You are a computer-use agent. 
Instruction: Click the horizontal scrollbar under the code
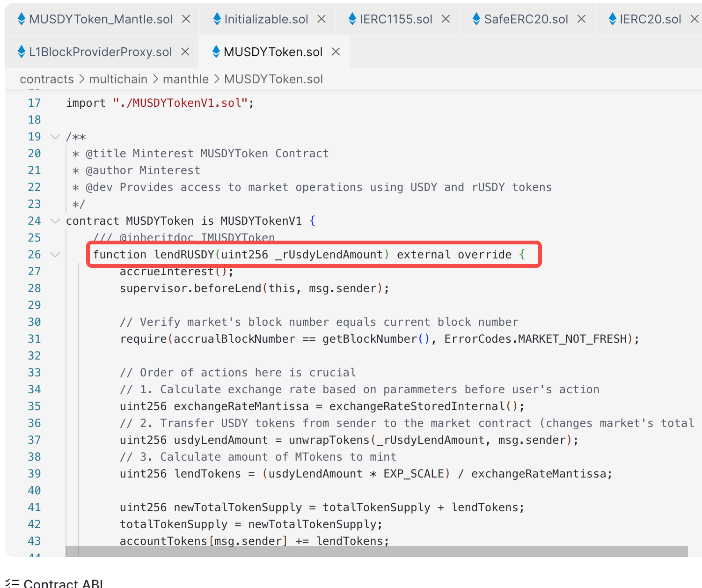[x=377, y=551]
